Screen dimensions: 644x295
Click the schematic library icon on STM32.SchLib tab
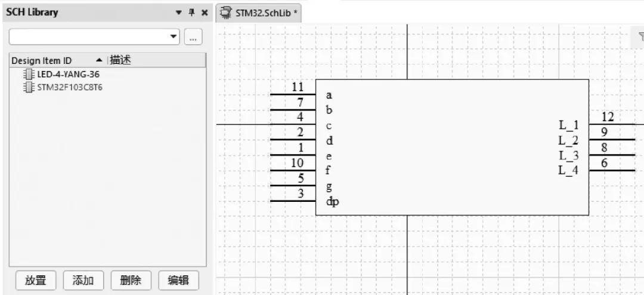[225, 12]
